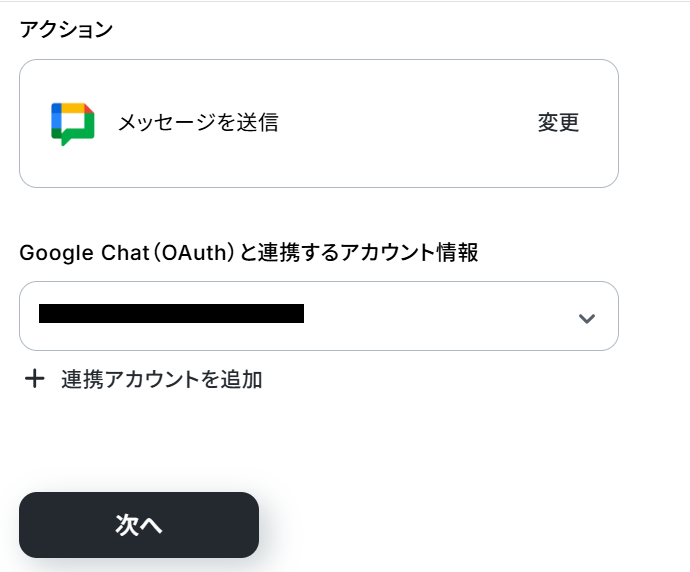Click the 次へ text on dark button
This screenshot has height=572, width=690.
[139, 526]
